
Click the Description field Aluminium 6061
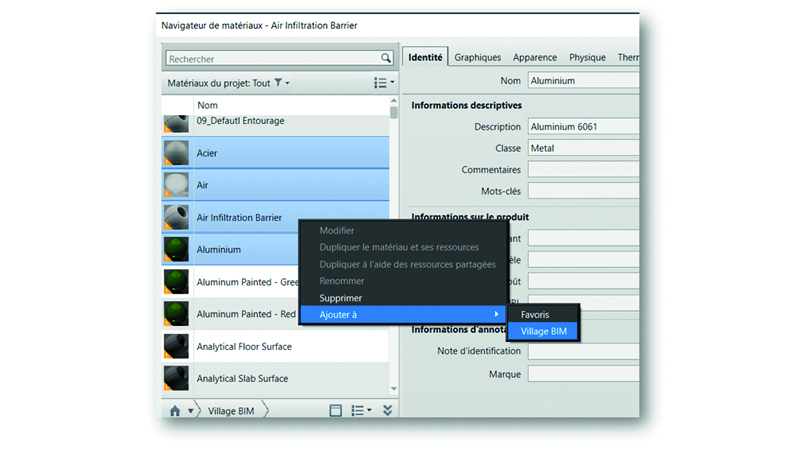coord(584,126)
